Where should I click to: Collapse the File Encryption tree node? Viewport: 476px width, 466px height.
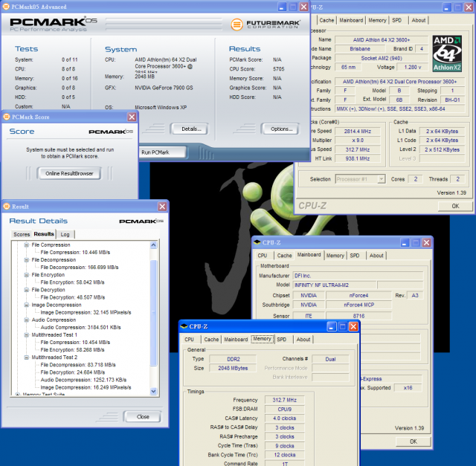coord(27,274)
